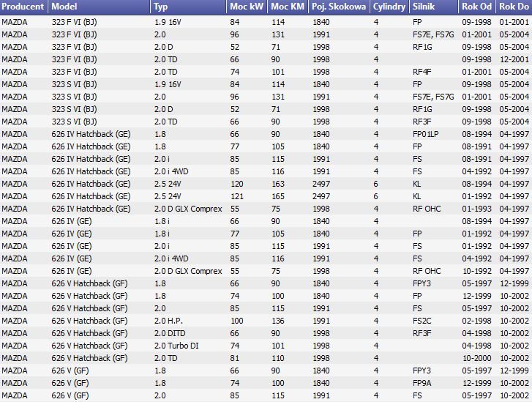Select "323 F VI (BJ)" in the RF4F row
The height and width of the screenshot is (402, 532).
(75, 72)
